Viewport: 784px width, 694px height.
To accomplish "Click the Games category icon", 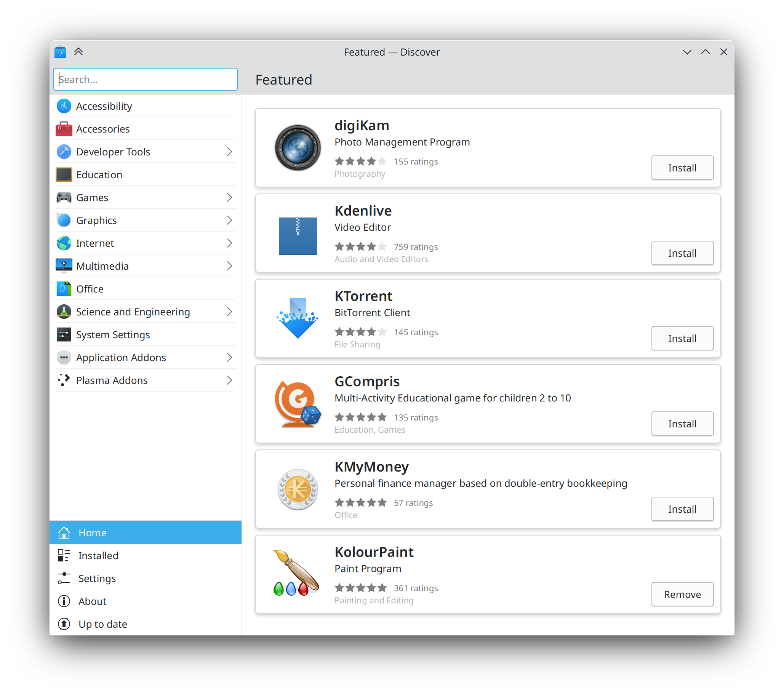I will pyautogui.click(x=64, y=197).
